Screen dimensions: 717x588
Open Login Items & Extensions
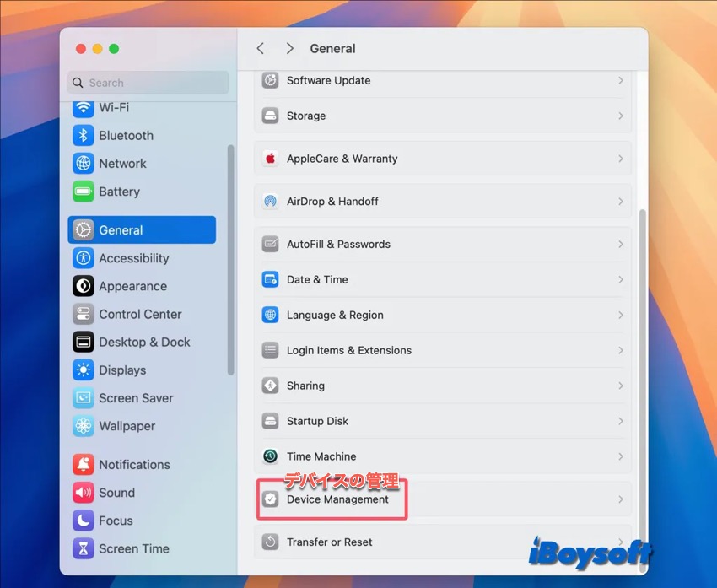pos(349,350)
